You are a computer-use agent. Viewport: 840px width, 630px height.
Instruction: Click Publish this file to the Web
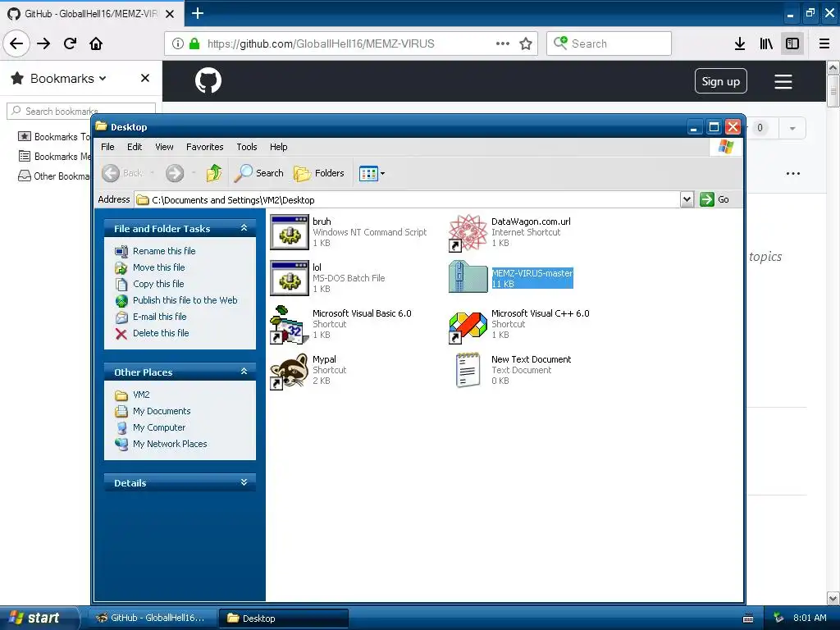point(185,300)
